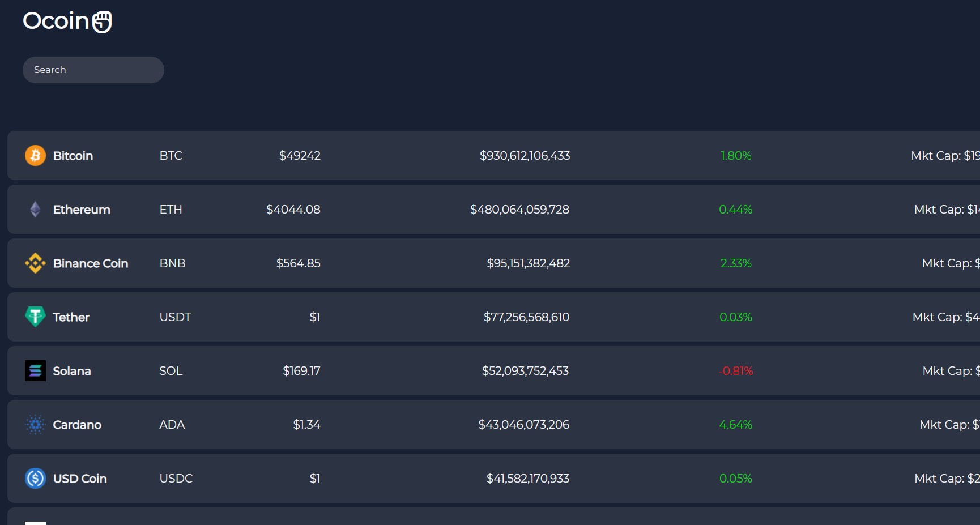Click the Cardano dotted icon
This screenshot has height=525, width=980.
pos(35,424)
